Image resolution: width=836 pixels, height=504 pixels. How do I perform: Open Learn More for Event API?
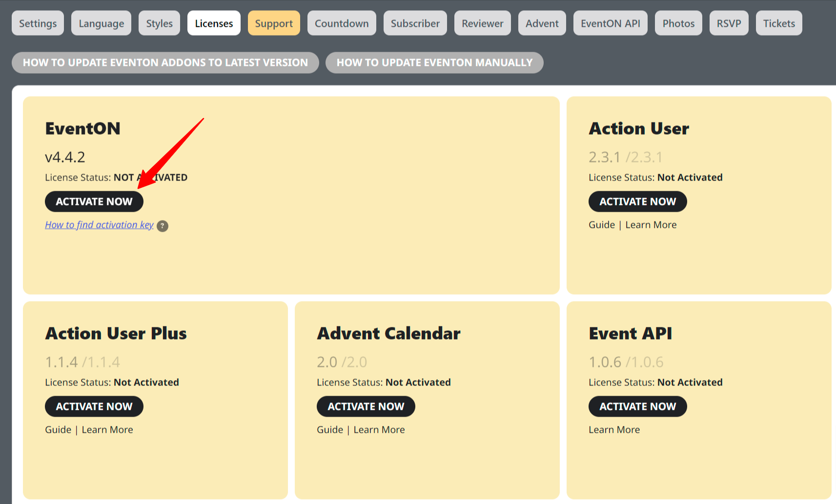[x=614, y=430]
